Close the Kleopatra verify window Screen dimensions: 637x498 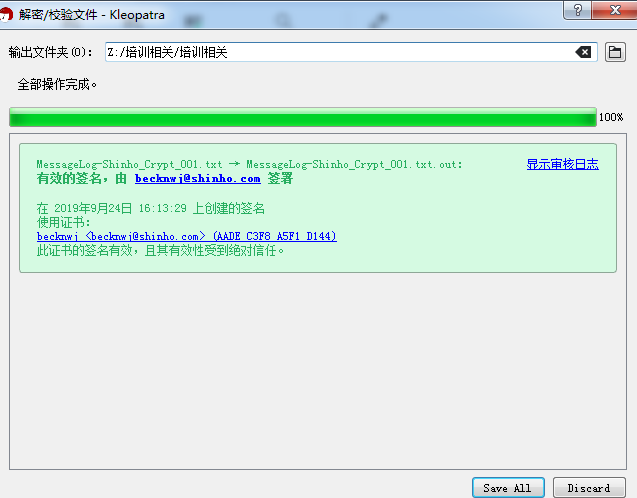pyautogui.click(x=613, y=10)
